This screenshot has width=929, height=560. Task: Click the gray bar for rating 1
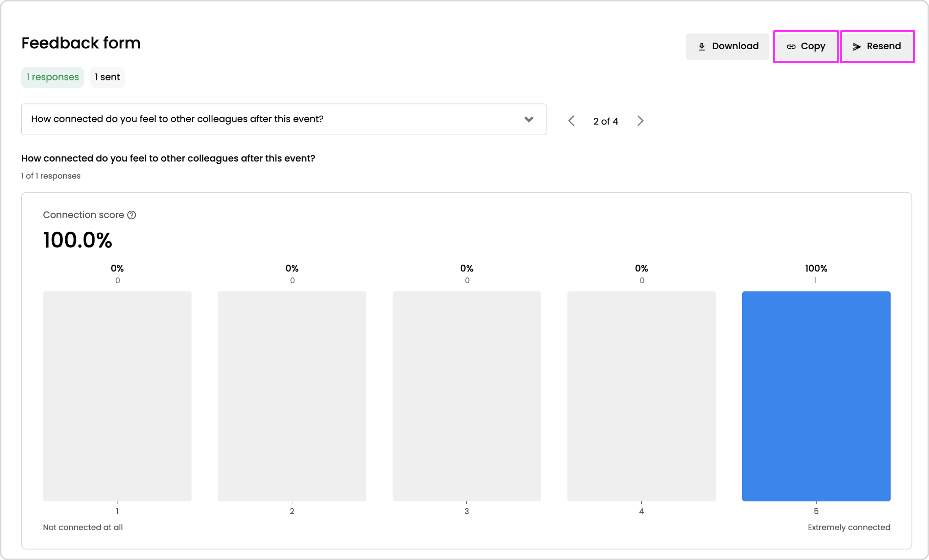pyautogui.click(x=117, y=396)
